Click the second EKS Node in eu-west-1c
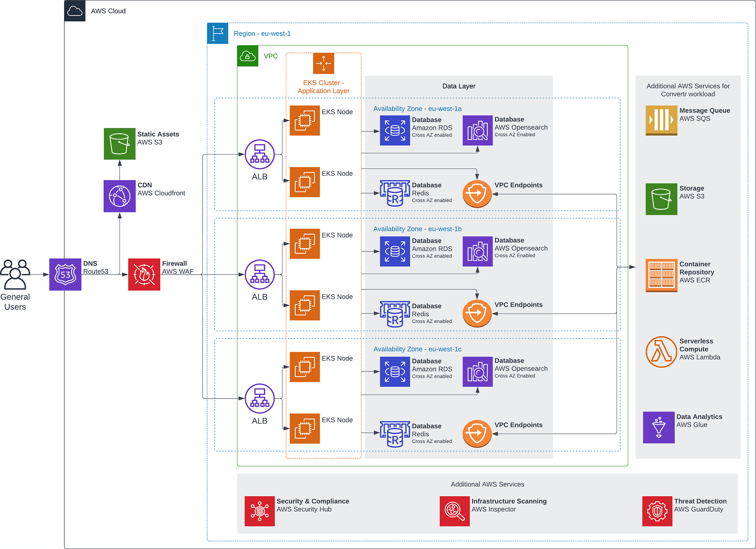 pyautogui.click(x=305, y=428)
